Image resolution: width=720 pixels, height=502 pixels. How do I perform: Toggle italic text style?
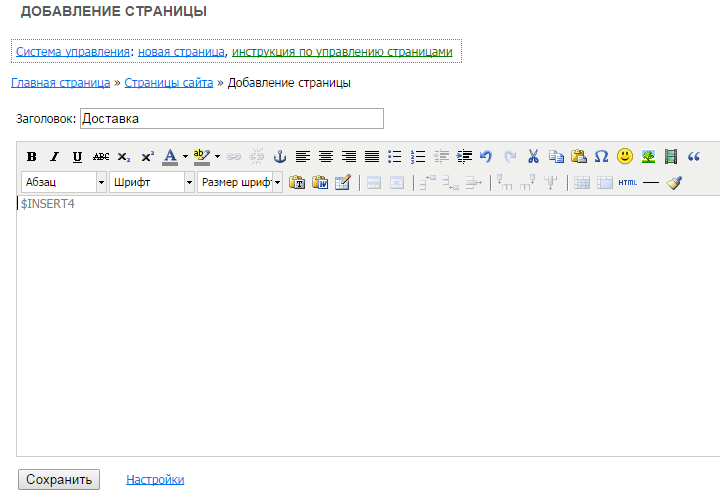tap(54, 157)
